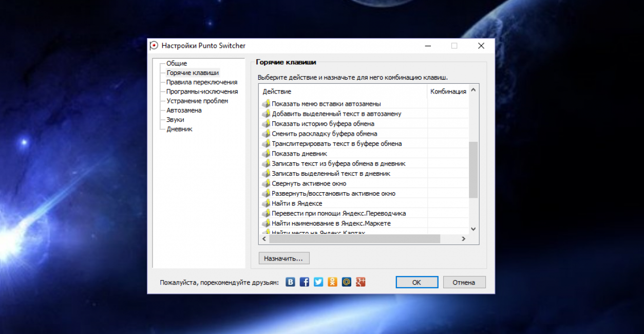Click icon beside 'Перевести при помощи Яндекс.Переводчика'
Image resolution: width=644 pixels, height=334 pixels.
[x=266, y=213]
